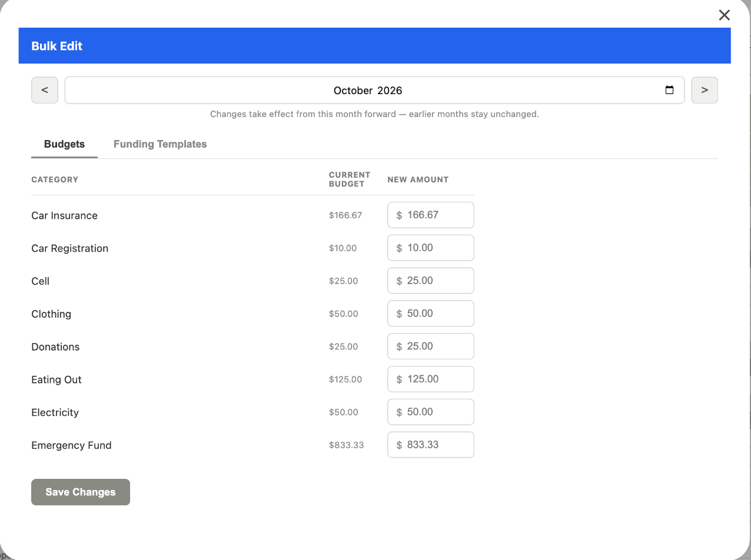Edit Clothing new amount field

coord(431,314)
